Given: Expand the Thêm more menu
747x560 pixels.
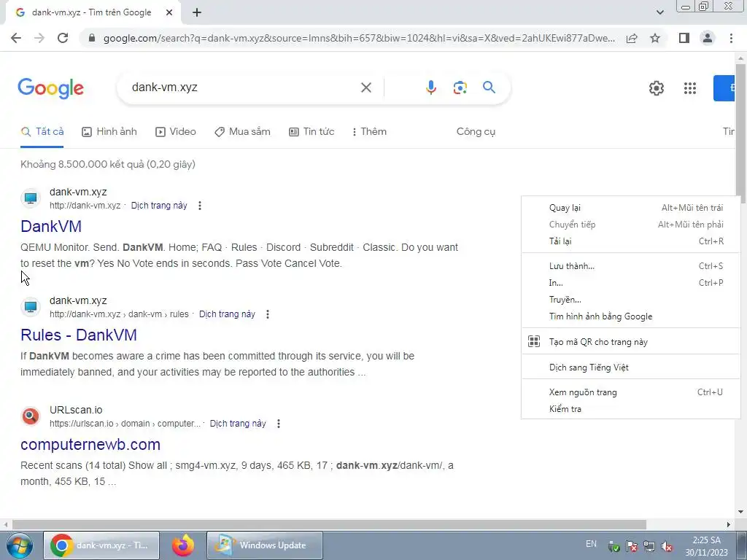Looking at the screenshot, I should pyautogui.click(x=369, y=132).
